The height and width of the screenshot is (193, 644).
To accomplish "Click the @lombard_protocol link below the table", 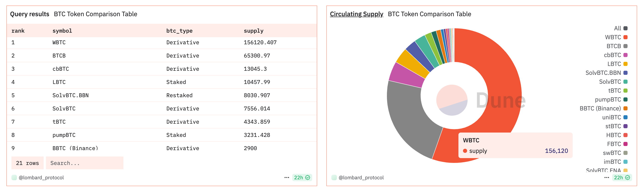I will tap(41, 177).
